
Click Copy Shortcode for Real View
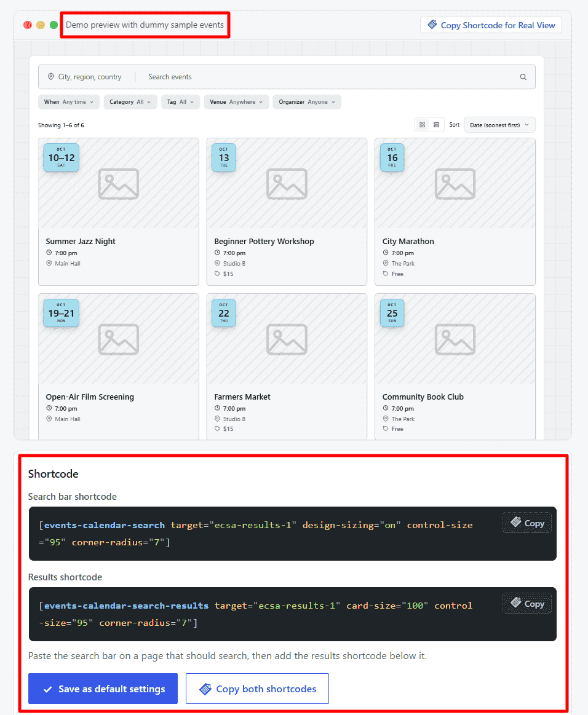[x=491, y=25]
